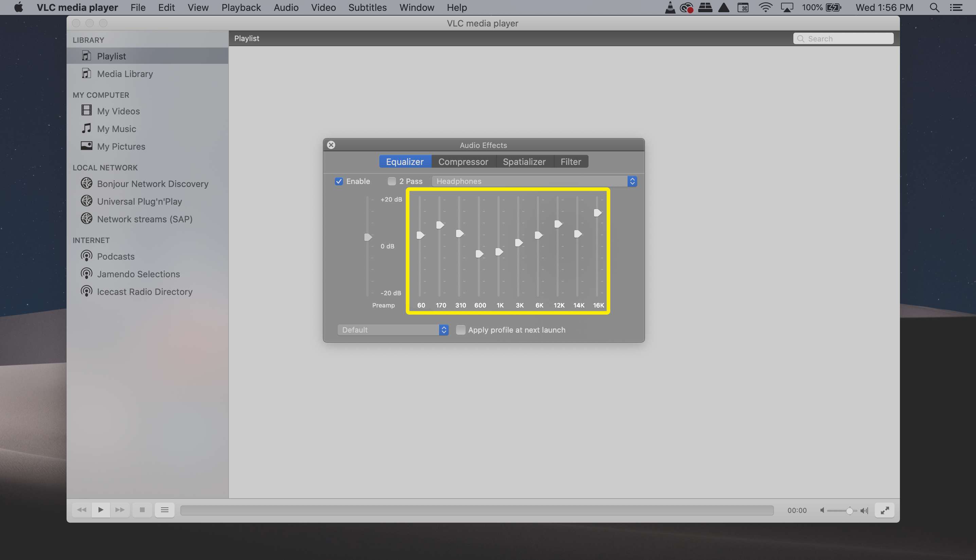Image resolution: width=976 pixels, height=560 pixels.
Task: Click the 14K band slider handle
Action: click(578, 234)
